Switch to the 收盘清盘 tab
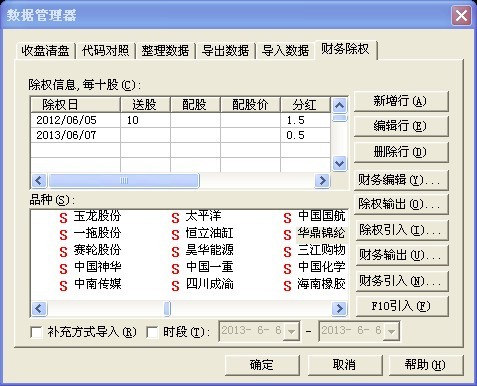This screenshot has height=386, width=477. pos(45,51)
